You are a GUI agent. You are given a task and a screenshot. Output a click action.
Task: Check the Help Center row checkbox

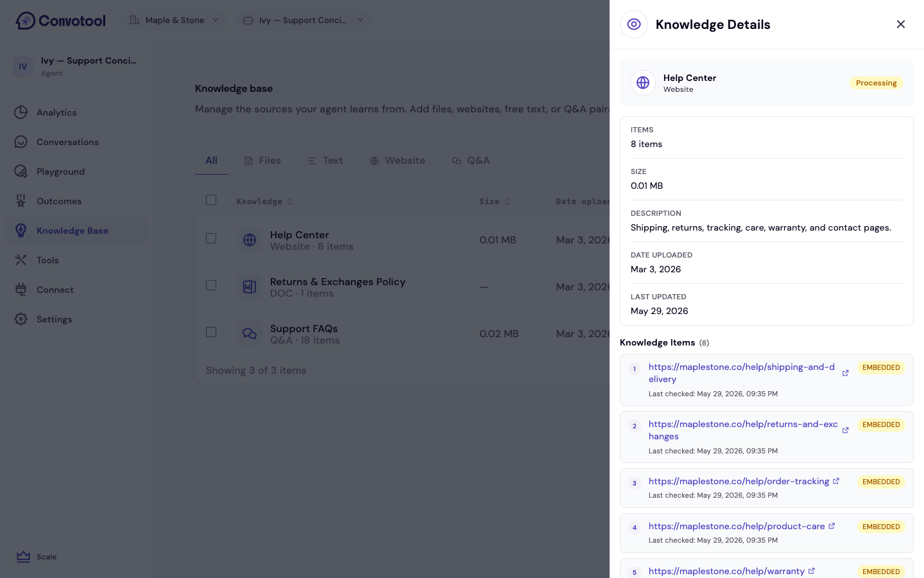[x=211, y=238]
